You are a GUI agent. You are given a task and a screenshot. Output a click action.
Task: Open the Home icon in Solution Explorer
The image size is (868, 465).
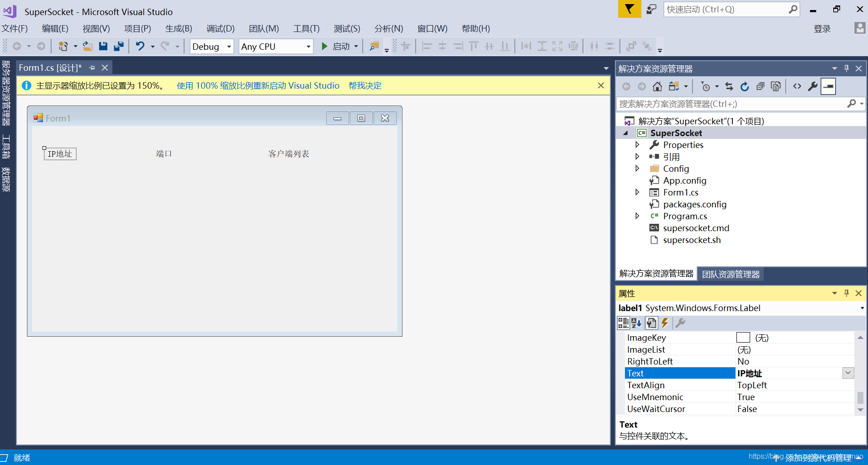[657, 86]
